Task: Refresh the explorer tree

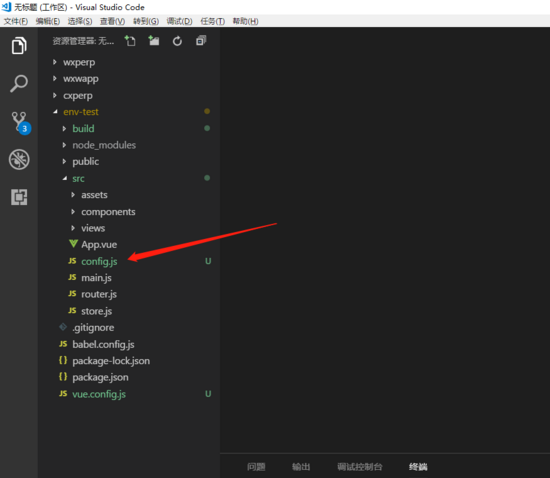Action: 177,41
